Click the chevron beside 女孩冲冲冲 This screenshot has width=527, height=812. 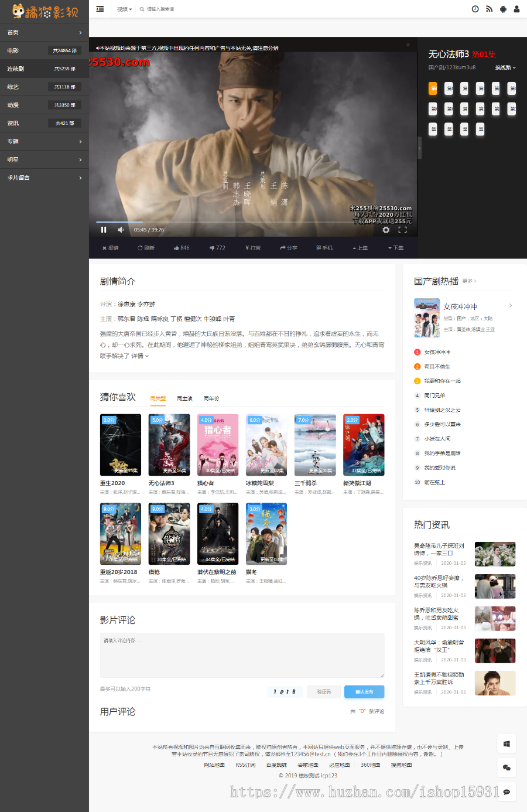coord(511,305)
